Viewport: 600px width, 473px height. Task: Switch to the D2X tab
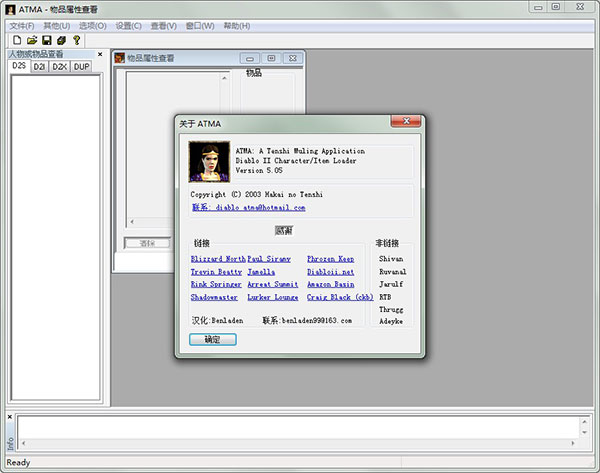point(59,67)
